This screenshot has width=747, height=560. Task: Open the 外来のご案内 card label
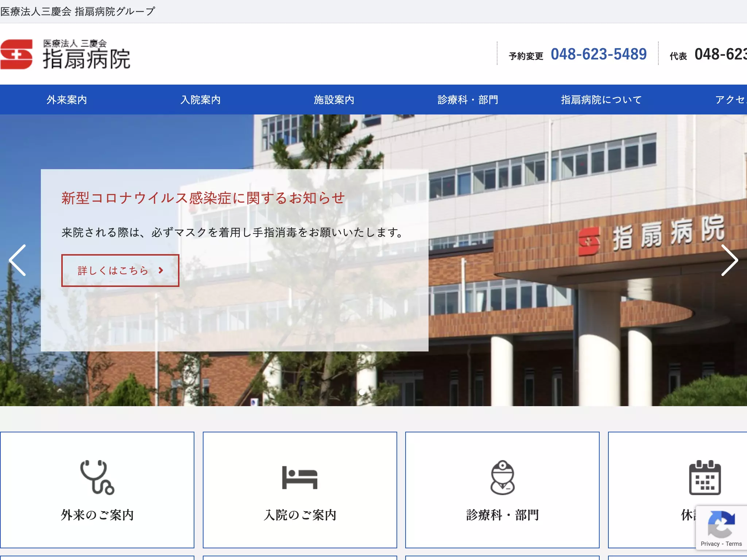coord(97,515)
